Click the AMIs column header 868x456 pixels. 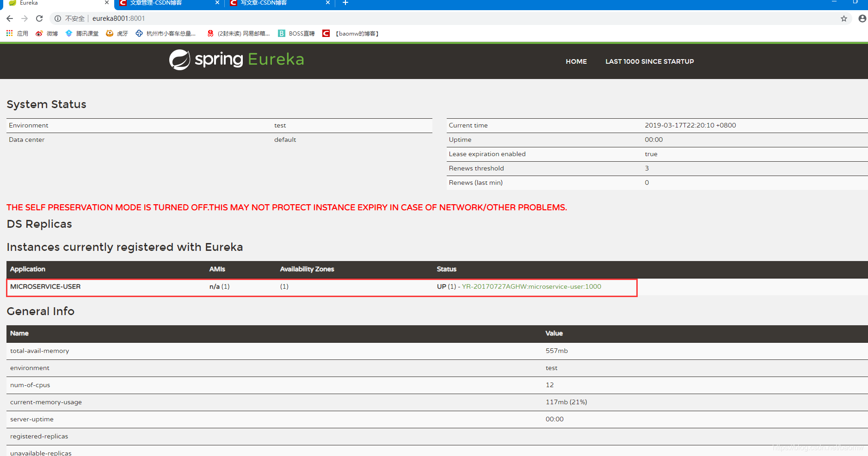point(217,269)
